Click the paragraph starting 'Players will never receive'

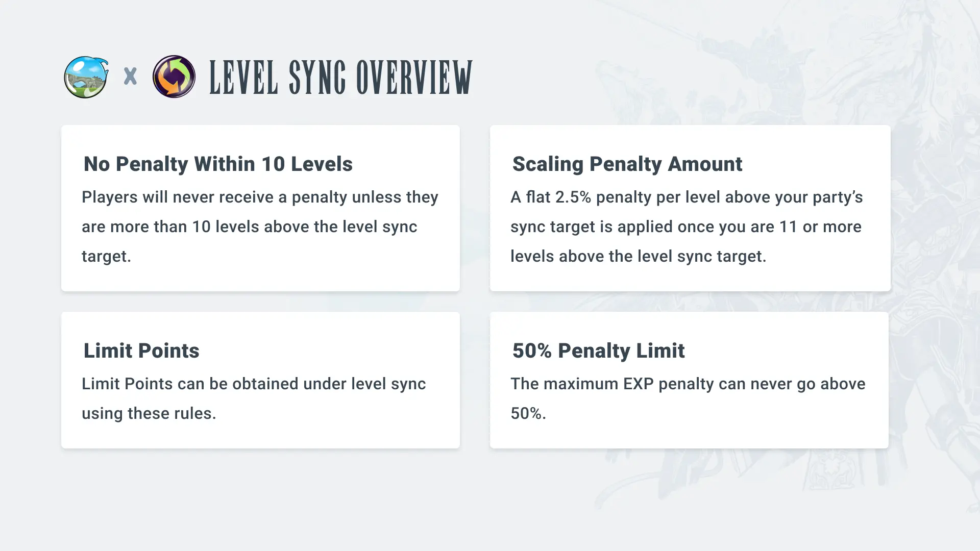point(260,227)
